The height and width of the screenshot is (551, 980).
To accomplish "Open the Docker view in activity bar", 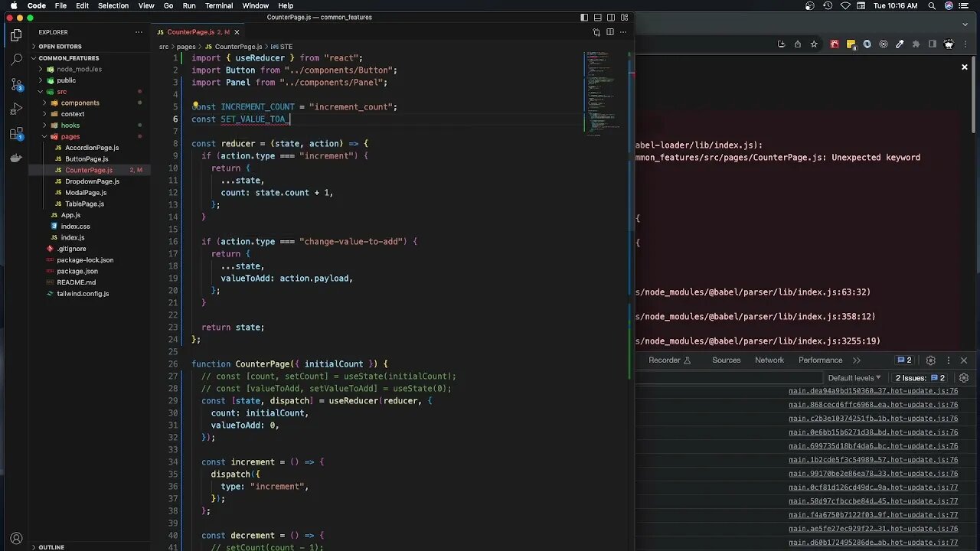I will pos(16,158).
